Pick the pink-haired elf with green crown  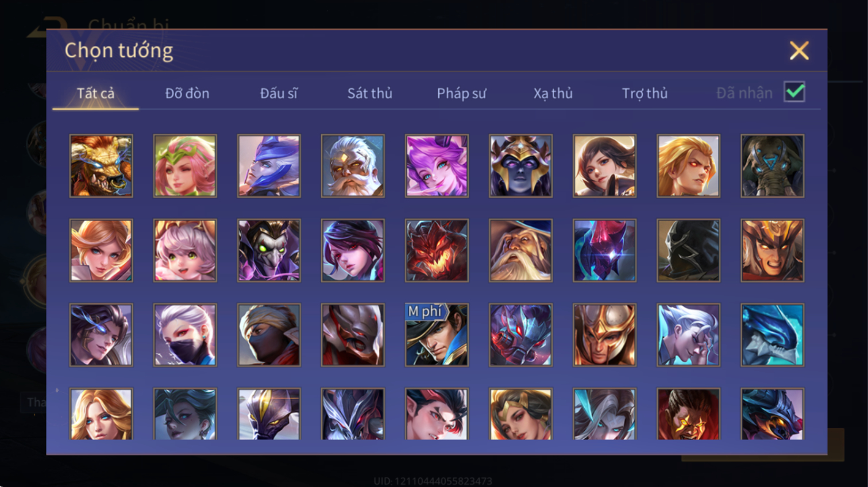pos(185,166)
